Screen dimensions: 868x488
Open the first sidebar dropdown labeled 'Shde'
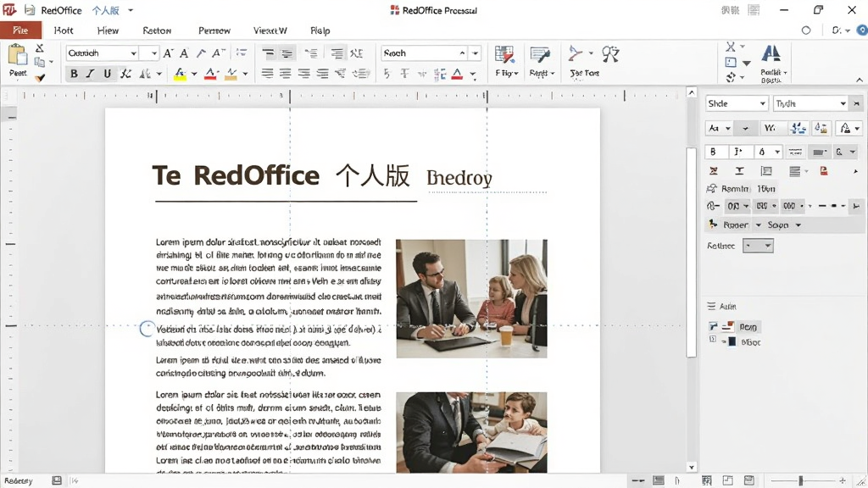coord(737,103)
